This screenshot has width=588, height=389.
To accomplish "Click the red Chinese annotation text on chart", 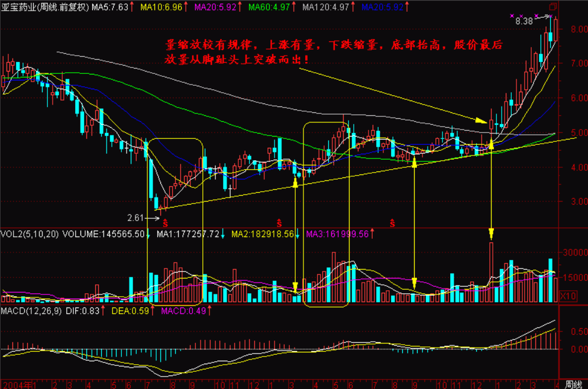I will (x=334, y=52).
